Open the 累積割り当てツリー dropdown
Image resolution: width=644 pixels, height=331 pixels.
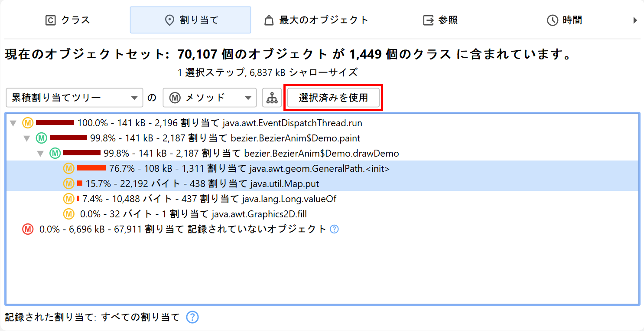[75, 98]
